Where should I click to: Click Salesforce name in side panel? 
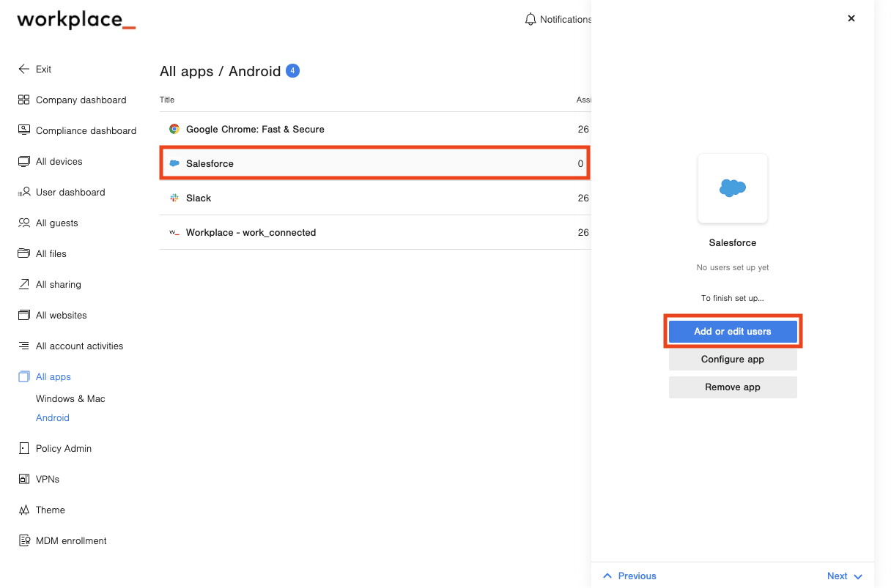point(733,242)
